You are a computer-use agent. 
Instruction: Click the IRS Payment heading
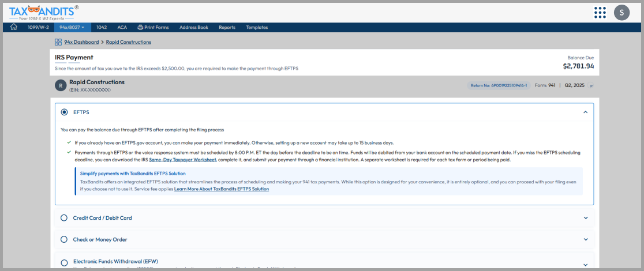click(74, 58)
